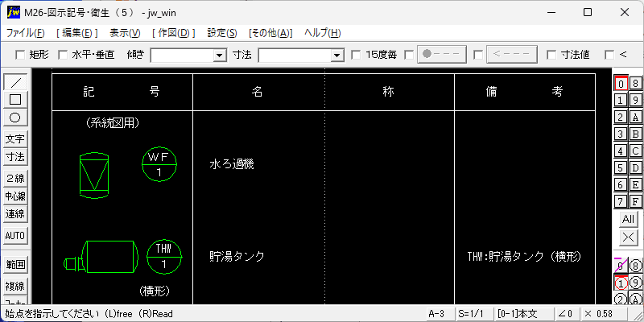Select the line (／) drawing tool
Viewport: 644px width, 322px height.
[x=15, y=82]
